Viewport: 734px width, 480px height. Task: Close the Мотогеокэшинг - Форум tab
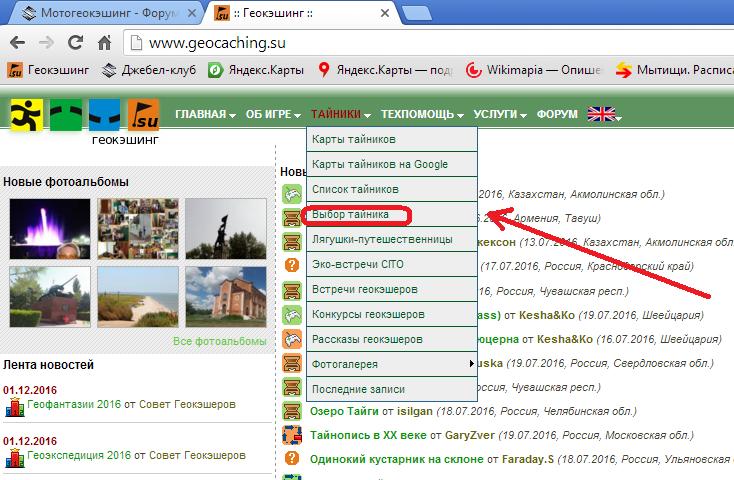pos(191,13)
